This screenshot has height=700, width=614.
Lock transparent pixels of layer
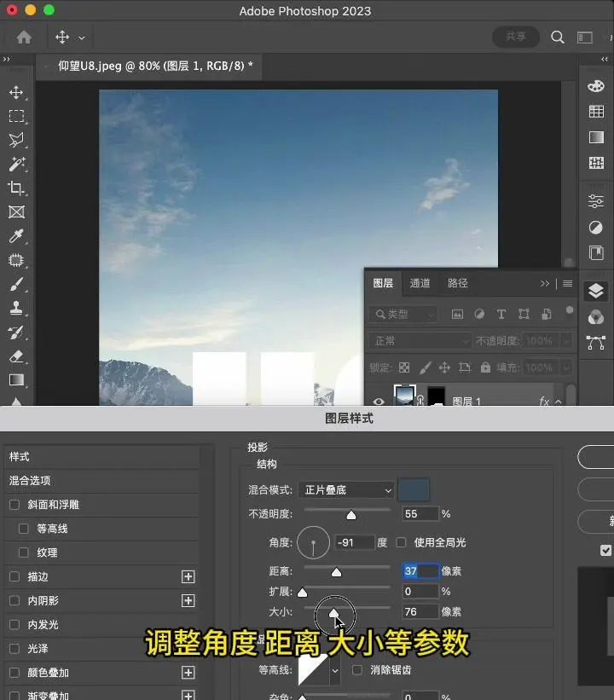[x=404, y=367]
